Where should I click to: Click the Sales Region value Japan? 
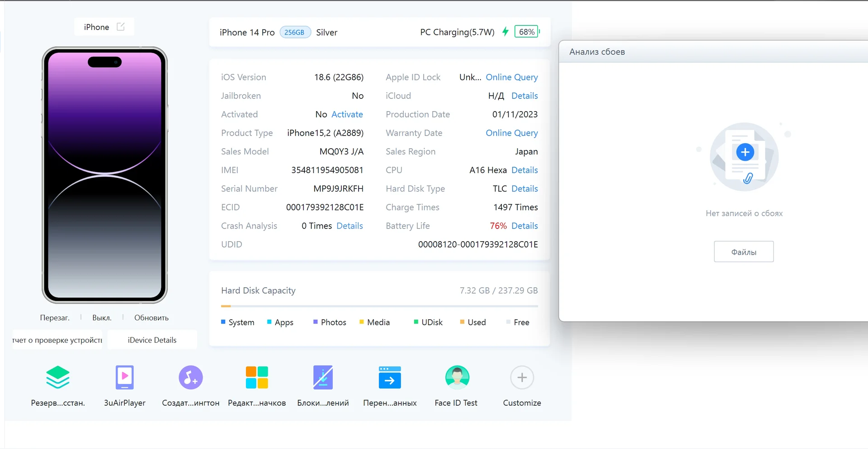[527, 151]
